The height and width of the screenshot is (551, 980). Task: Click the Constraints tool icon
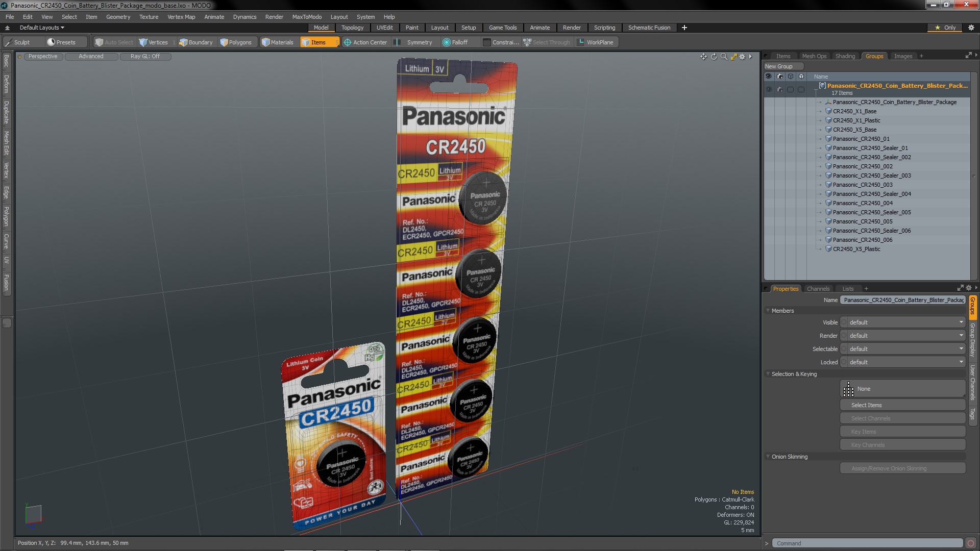click(487, 42)
